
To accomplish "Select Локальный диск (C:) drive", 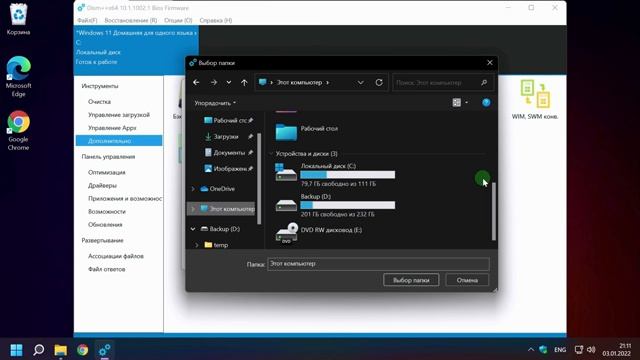I will pos(335,175).
